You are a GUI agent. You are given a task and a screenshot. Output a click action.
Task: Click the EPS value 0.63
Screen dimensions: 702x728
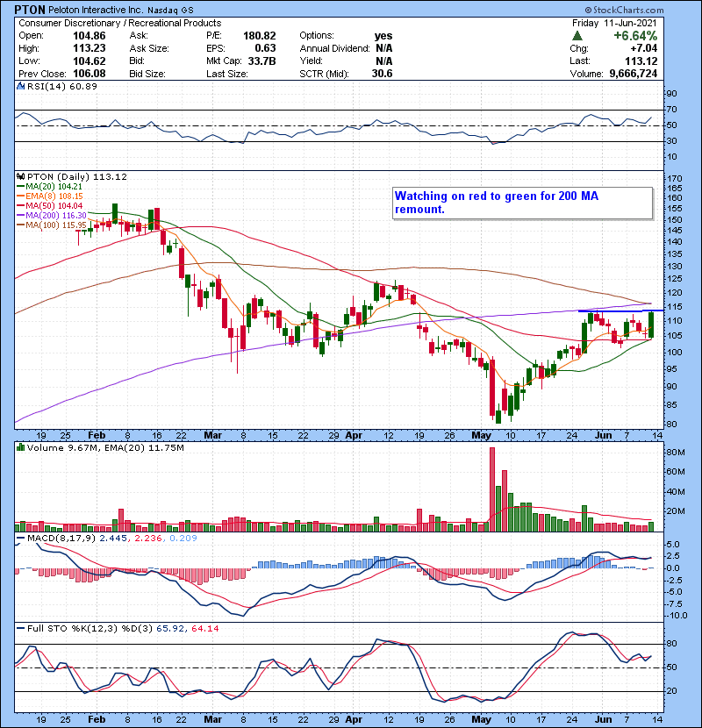point(265,48)
